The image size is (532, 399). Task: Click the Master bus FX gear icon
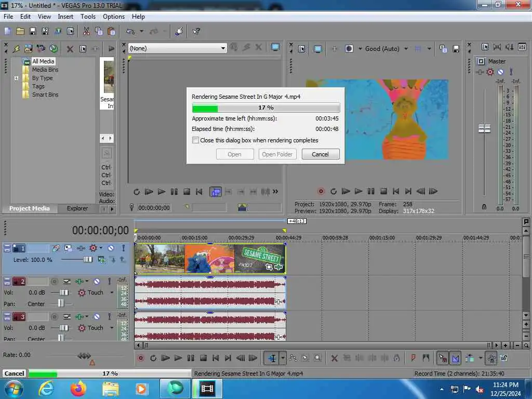pos(490,72)
